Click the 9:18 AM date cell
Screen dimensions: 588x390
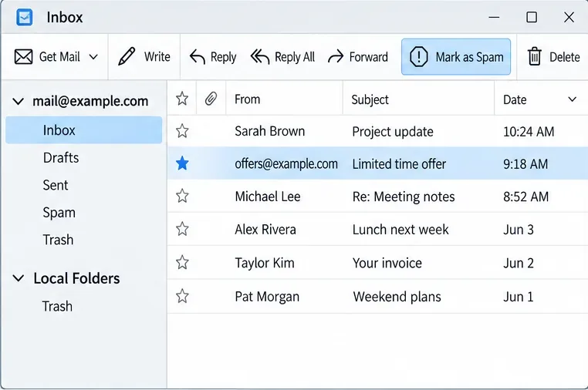pos(525,164)
